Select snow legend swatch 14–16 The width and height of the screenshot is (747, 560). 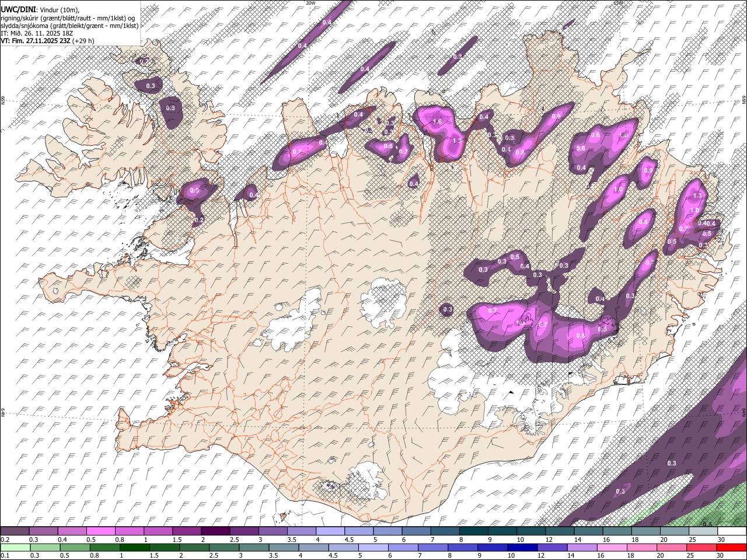(589, 531)
